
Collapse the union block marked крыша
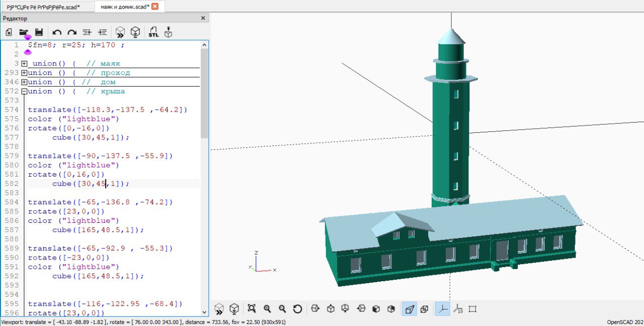point(24,92)
